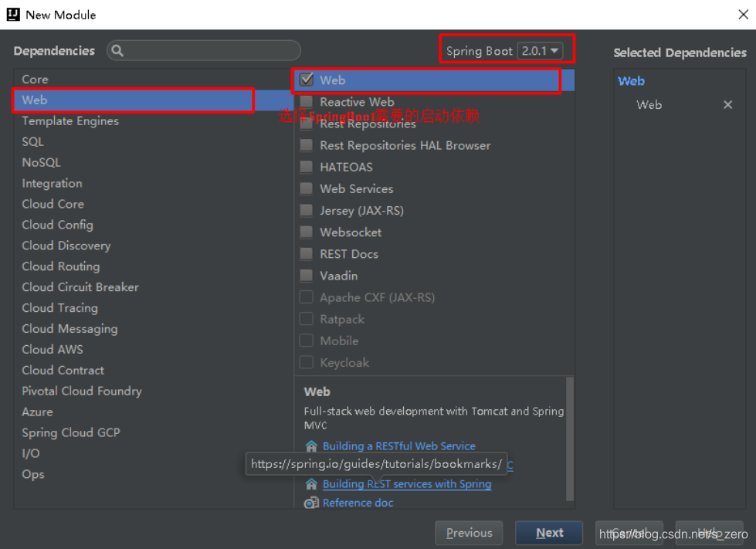Select the Core category
The width and height of the screenshot is (756, 549).
pyautogui.click(x=154, y=79)
